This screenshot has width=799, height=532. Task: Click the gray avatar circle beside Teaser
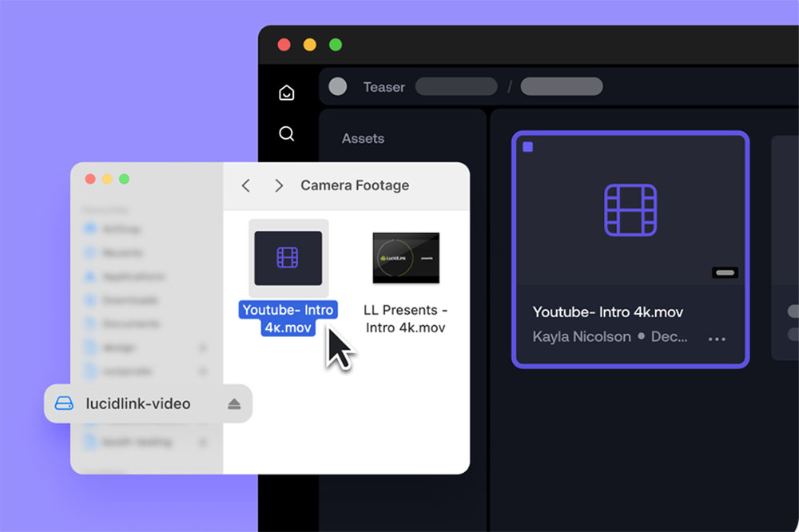338,86
